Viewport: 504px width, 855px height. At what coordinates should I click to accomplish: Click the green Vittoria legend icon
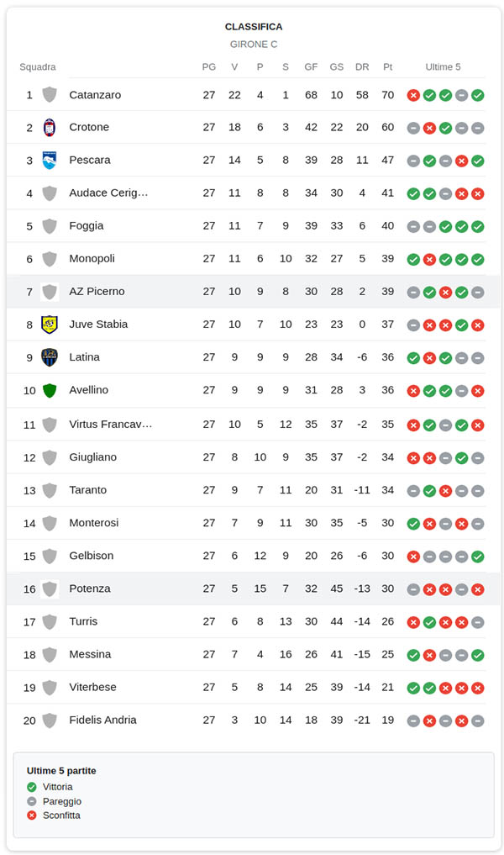point(32,787)
